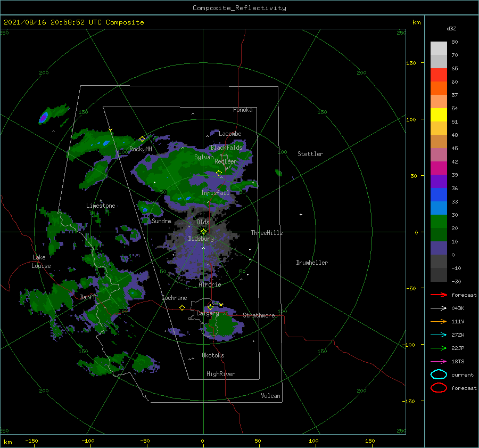Screen dimensions: 479x448
Task: Click the ThreeHills town label
Action: click(267, 233)
